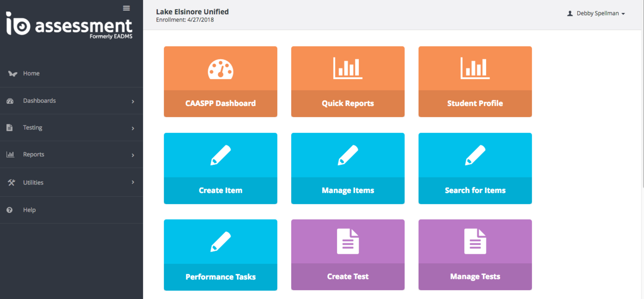Click the Create Item pencil icon
The width and height of the screenshot is (644, 299).
pyautogui.click(x=220, y=155)
